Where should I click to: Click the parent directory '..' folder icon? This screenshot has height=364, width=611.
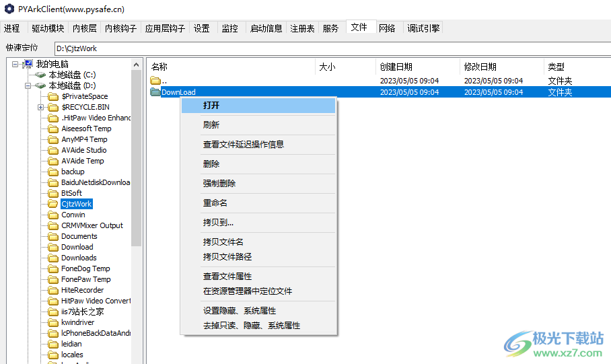(x=155, y=81)
